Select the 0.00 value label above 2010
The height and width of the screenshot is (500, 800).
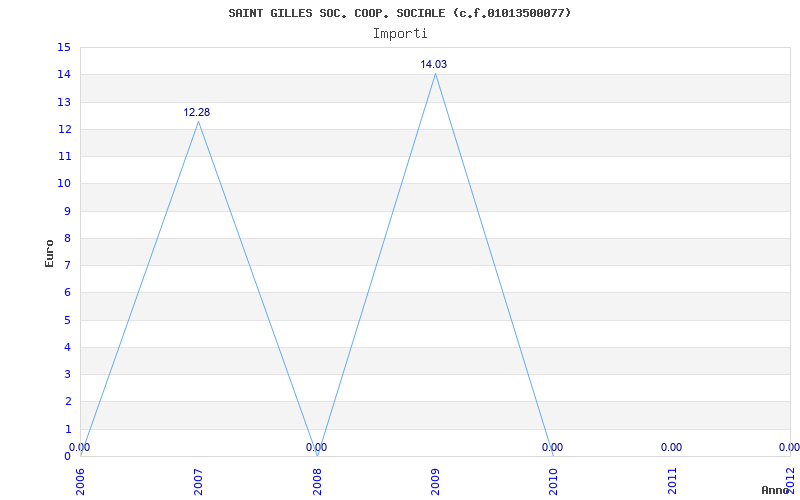pyautogui.click(x=553, y=447)
